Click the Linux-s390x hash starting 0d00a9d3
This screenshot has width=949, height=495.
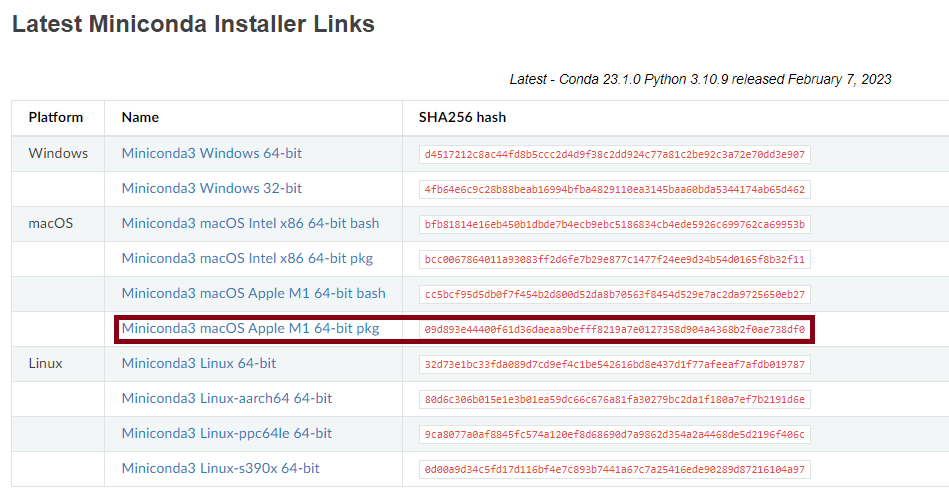[x=614, y=470]
